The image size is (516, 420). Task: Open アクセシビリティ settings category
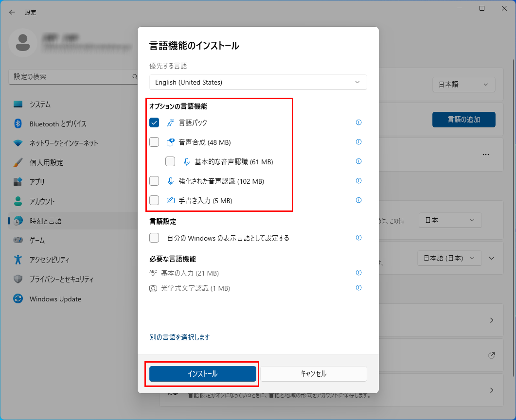[73, 260]
